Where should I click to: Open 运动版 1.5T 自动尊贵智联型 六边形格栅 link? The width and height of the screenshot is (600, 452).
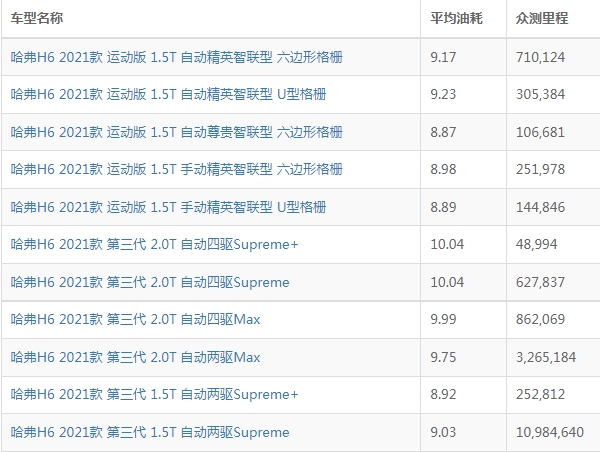point(176,132)
